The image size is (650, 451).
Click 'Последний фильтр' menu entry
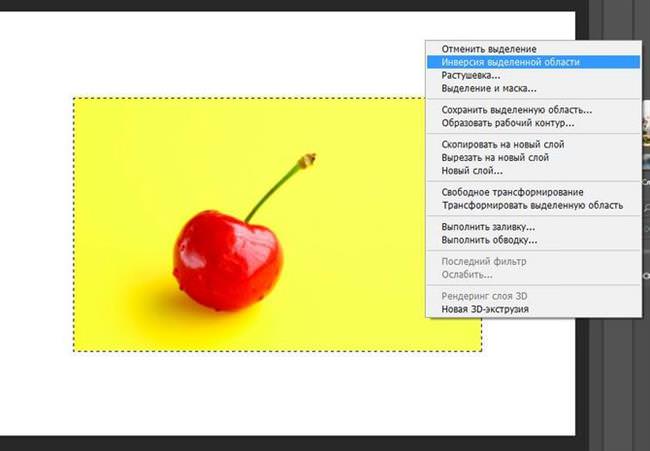[534, 262]
